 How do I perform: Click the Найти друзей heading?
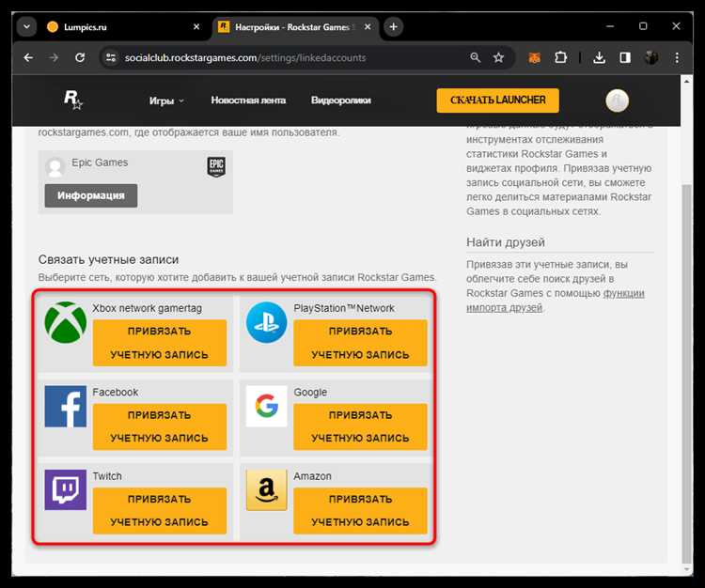tap(506, 242)
